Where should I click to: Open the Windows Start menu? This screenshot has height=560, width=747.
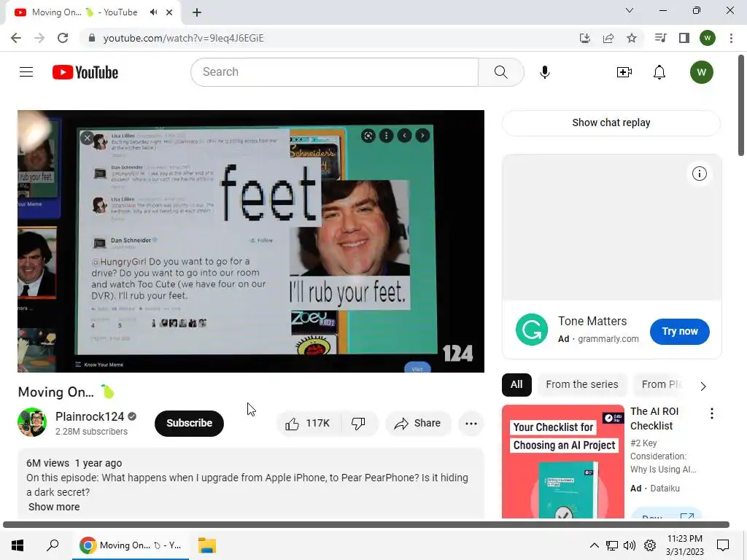click(18, 545)
